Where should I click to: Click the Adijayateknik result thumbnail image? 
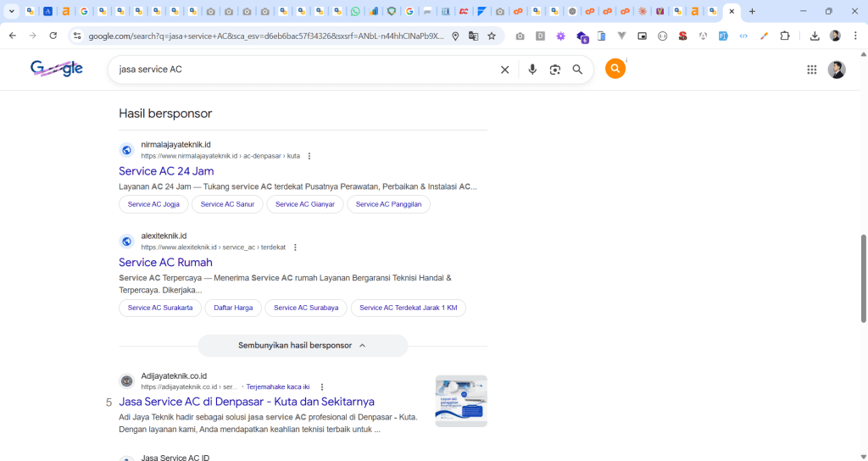coord(461,401)
